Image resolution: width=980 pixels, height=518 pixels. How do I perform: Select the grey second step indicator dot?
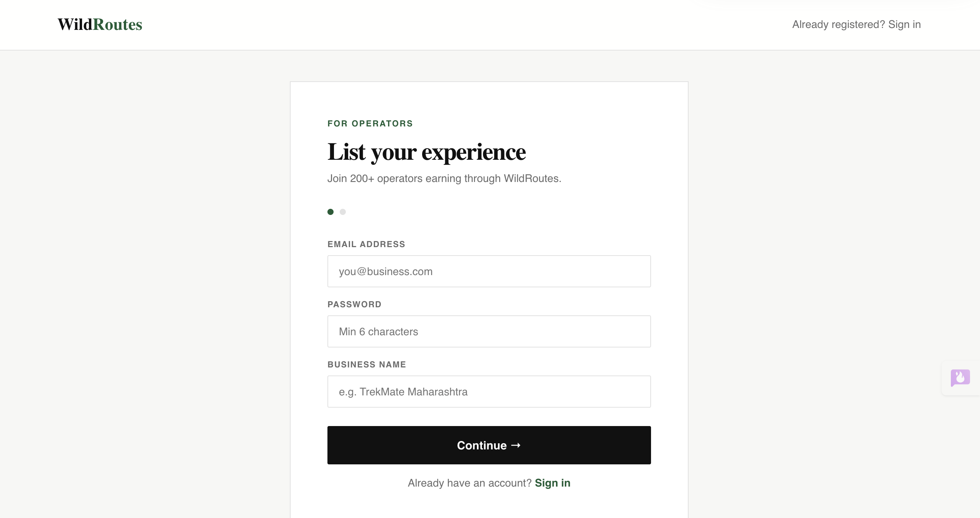343,212
